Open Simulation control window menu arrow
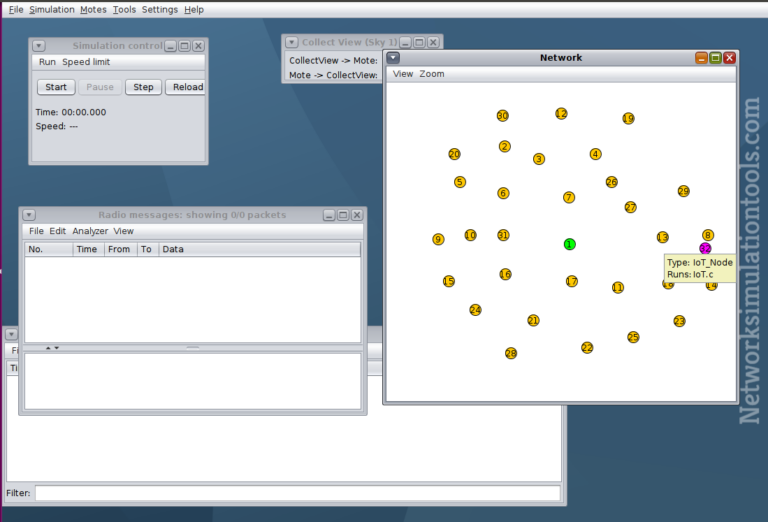Screen dimensions: 768x522 click(x=38, y=46)
